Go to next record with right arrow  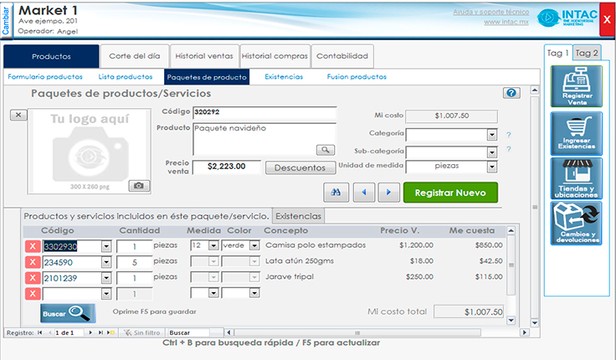tap(389, 193)
